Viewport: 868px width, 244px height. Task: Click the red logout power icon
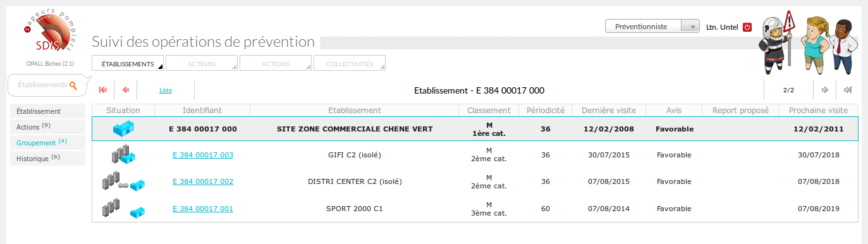click(x=747, y=27)
